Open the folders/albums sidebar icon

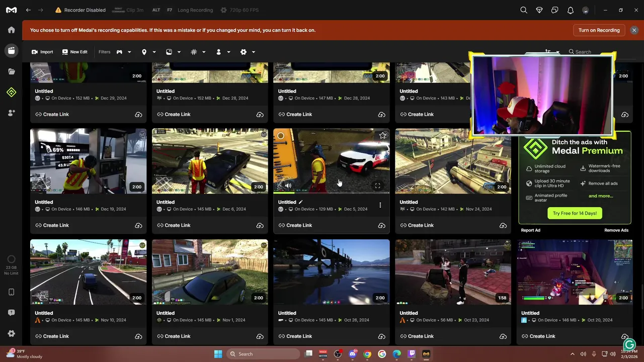pyautogui.click(x=11, y=71)
